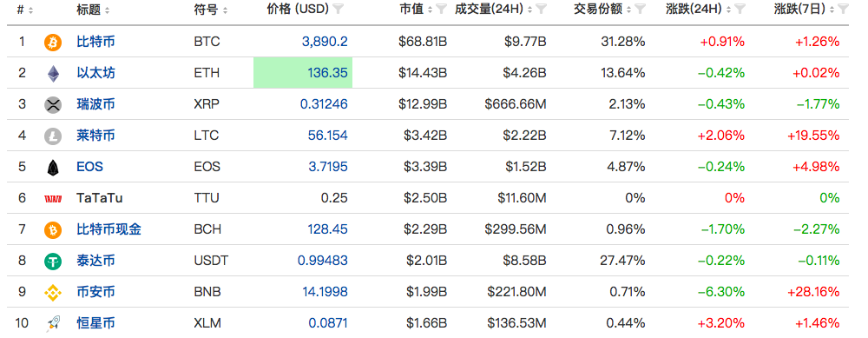Open the 瑞波币 link
The width and height of the screenshot is (868, 338).
(95, 104)
